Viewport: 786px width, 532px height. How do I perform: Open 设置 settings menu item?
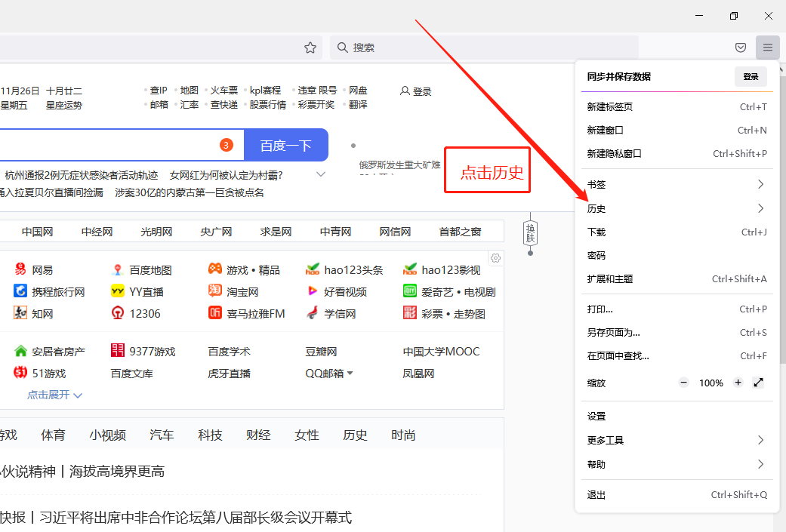coord(677,417)
